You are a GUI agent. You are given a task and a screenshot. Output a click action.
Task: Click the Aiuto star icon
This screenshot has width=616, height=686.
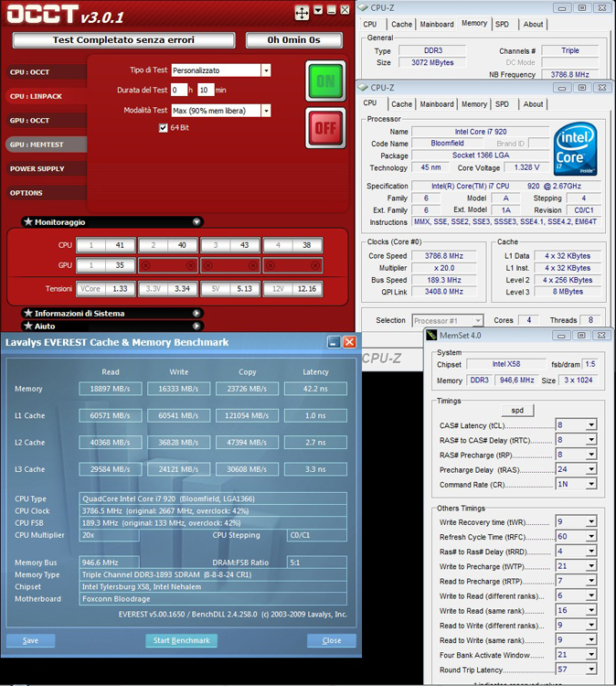[x=28, y=326]
